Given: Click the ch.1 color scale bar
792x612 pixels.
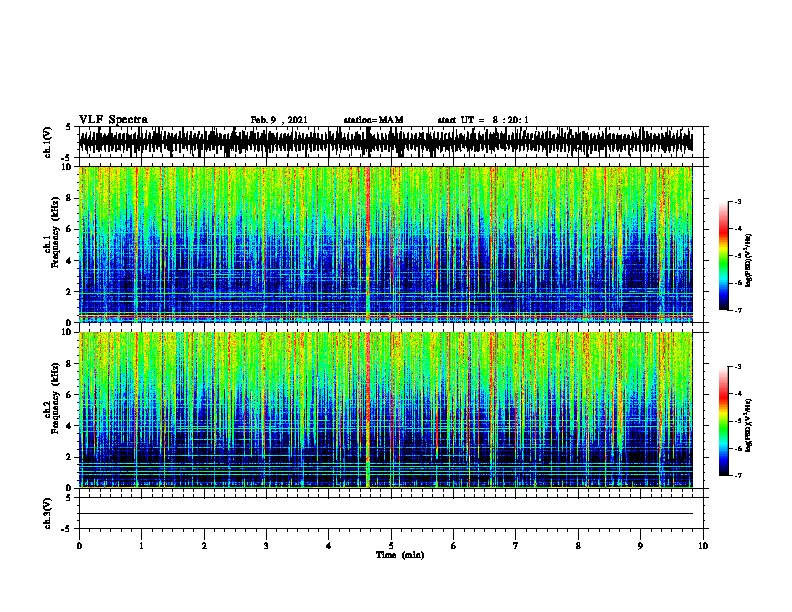Looking at the screenshot, I should click(724, 256).
